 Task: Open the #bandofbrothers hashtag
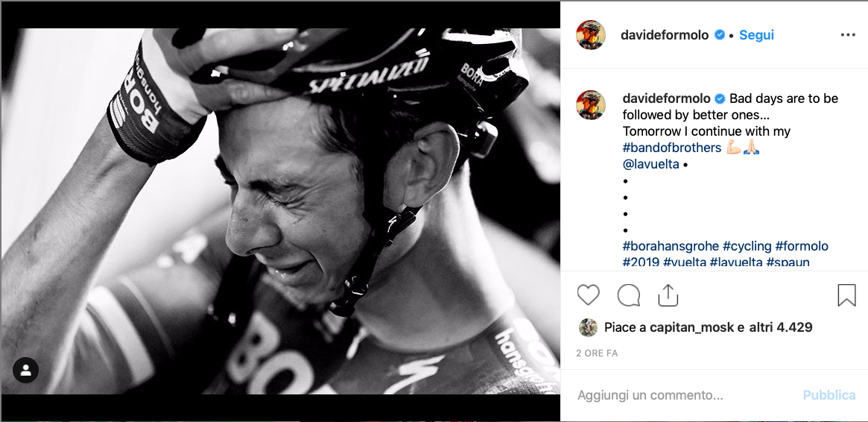point(672,148)
